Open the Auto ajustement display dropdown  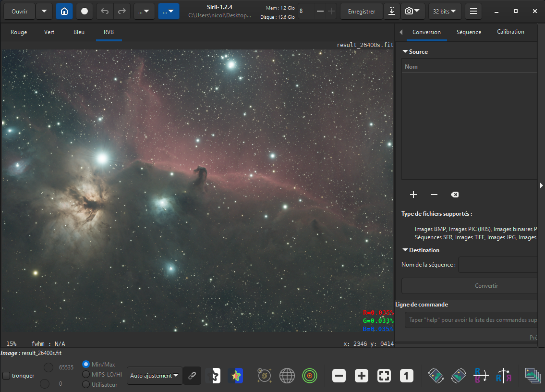pos(154,376)
